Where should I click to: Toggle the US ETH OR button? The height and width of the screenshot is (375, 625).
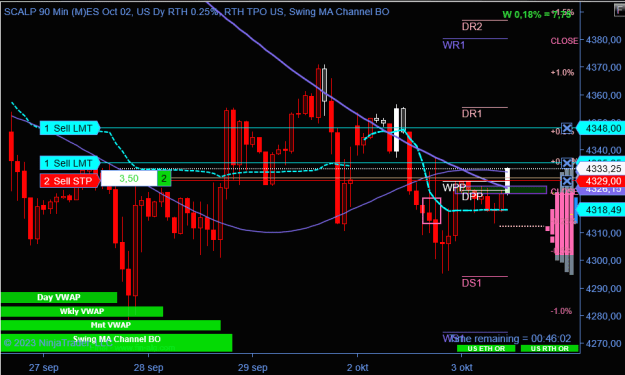(486, 348)
